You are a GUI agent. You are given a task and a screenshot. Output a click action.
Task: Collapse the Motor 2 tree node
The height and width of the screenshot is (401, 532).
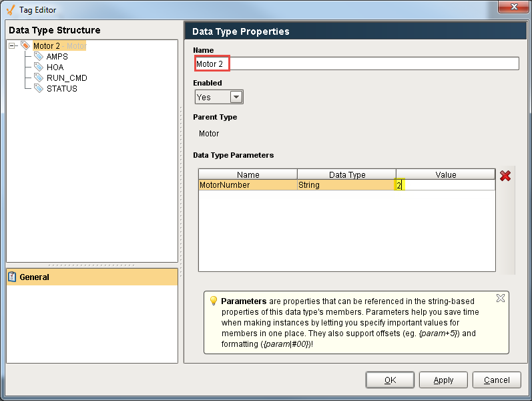pyautogui.click(x=13, y=46)
